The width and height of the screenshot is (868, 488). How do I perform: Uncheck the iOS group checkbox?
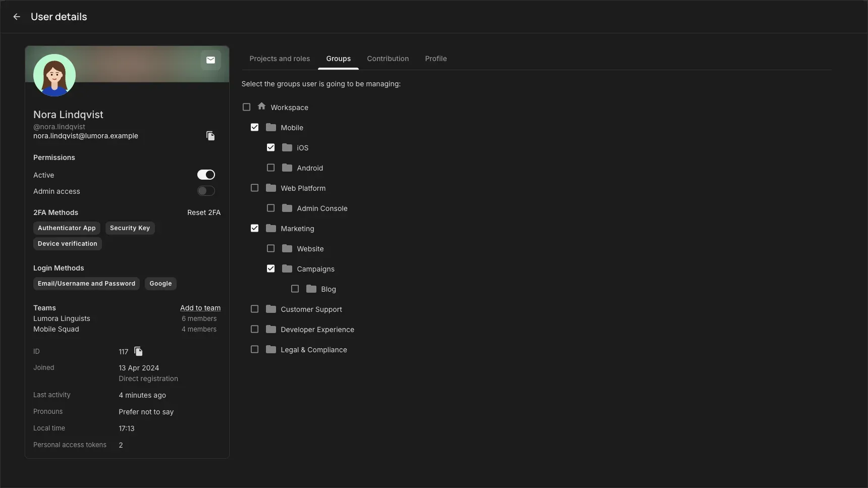270,147
